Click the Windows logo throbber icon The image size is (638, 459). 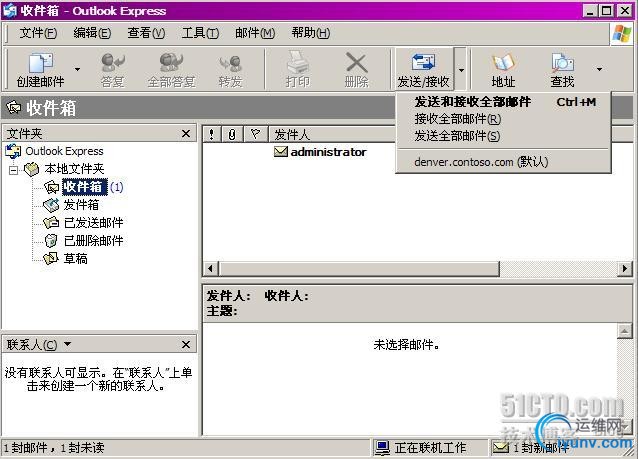622,33
